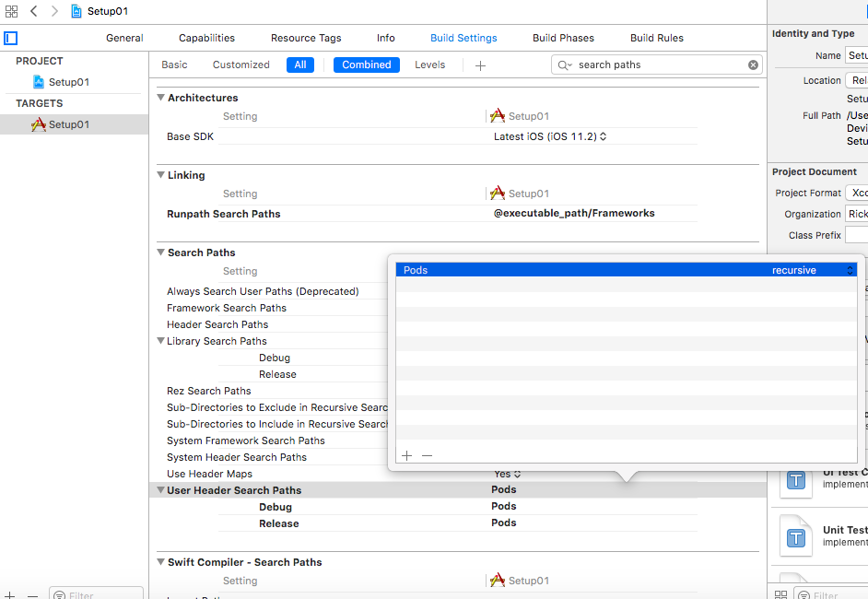Remove the path entry with minus in popup
This screenshot has width=868, height=599.
pyautogui.click(x=427, y=455)
